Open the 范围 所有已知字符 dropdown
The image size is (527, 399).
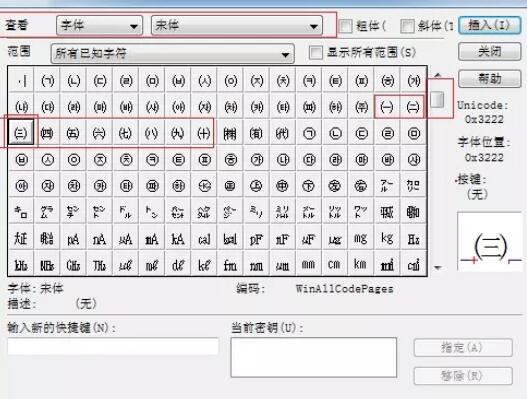coord(173,53)
